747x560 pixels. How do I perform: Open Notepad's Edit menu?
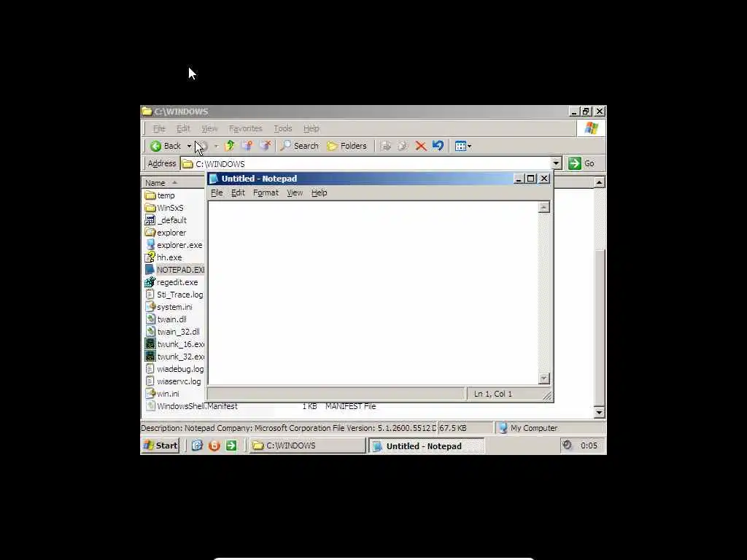(x=238, y=192)
